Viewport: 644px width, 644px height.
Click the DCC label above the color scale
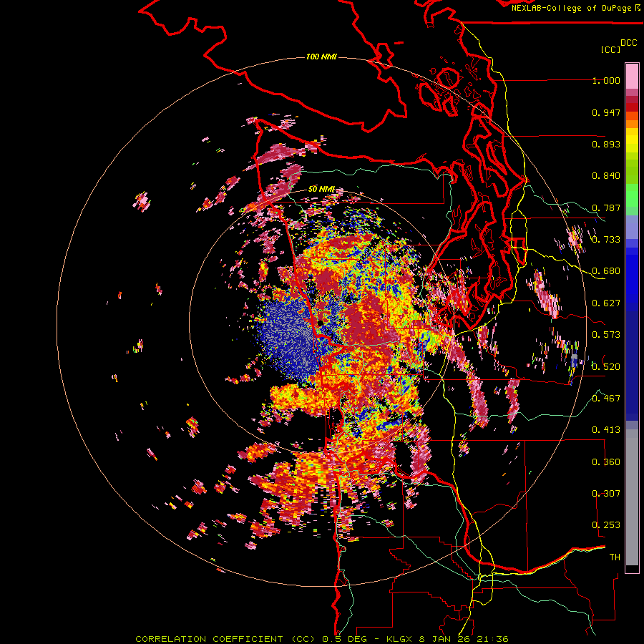[628, 43]
